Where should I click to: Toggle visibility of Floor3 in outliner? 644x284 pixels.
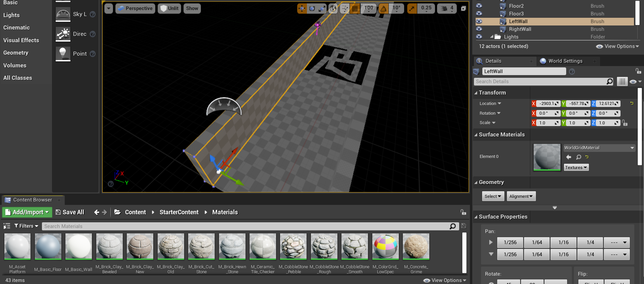[479, 13]
